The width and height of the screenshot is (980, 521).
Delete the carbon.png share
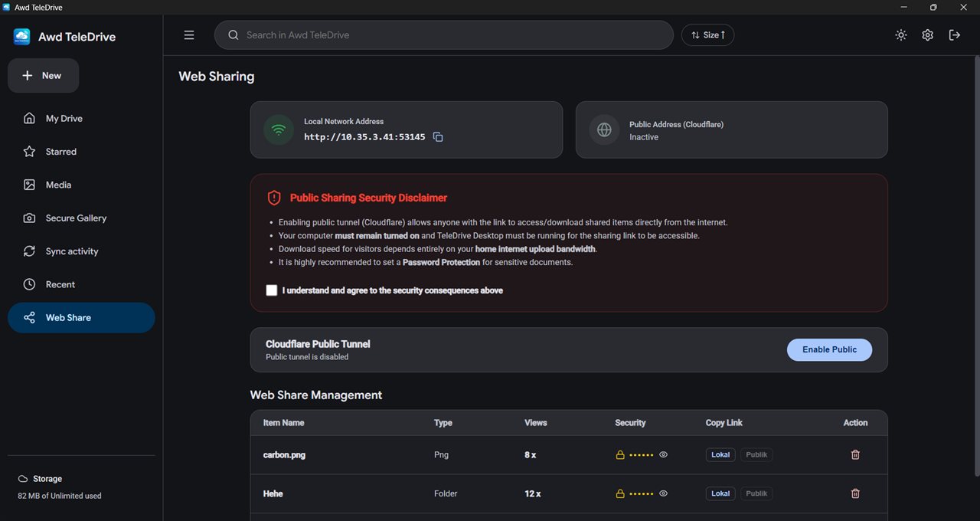tap(855, 454)
